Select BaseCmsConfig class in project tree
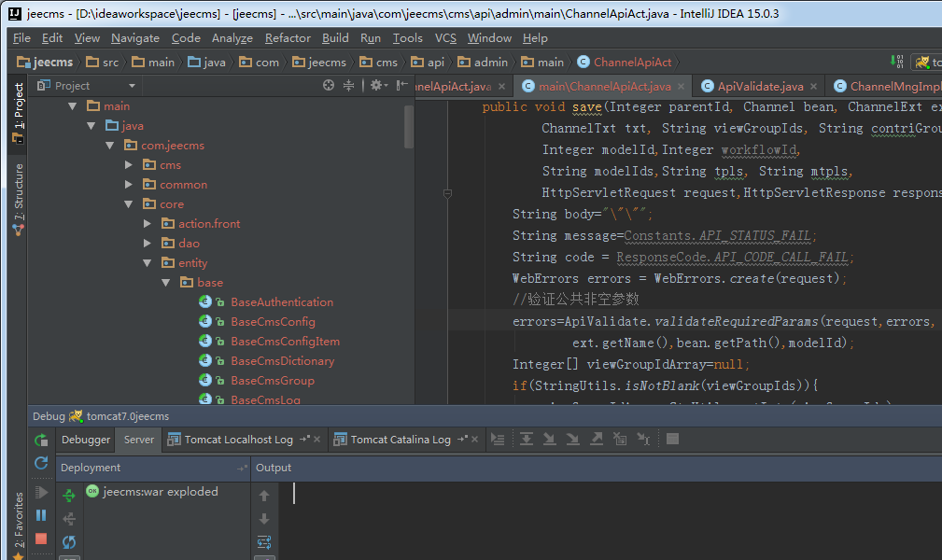Viewport: 942px width, 560px height. coord(273,322)
